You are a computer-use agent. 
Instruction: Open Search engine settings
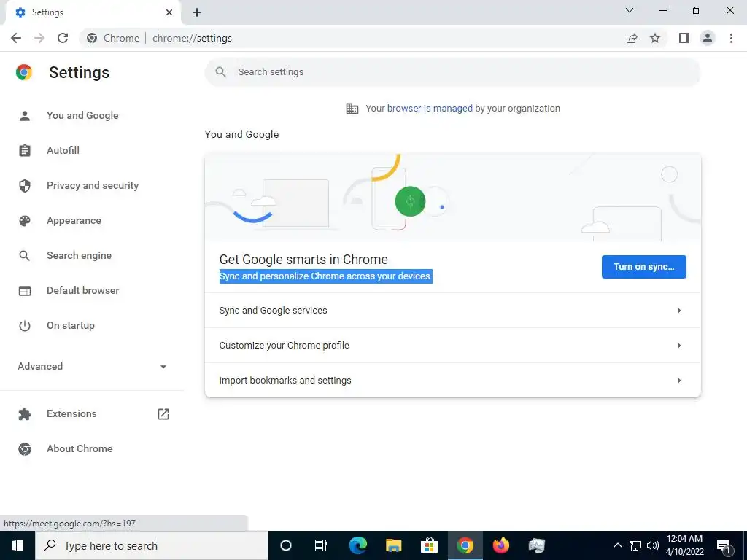coord(79,256)
